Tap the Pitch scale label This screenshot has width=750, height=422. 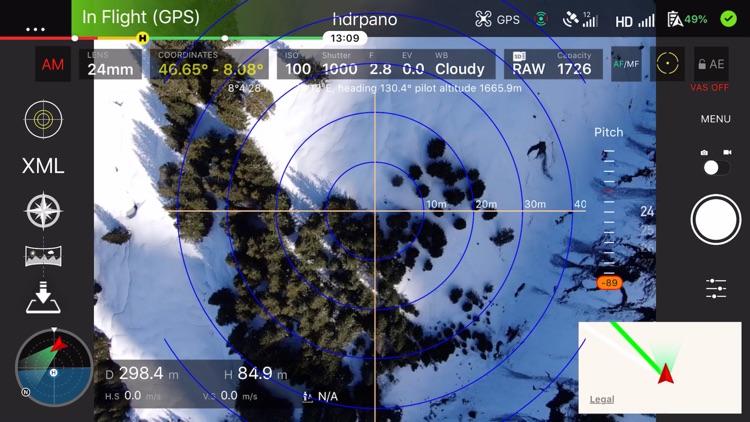(608, 133)
